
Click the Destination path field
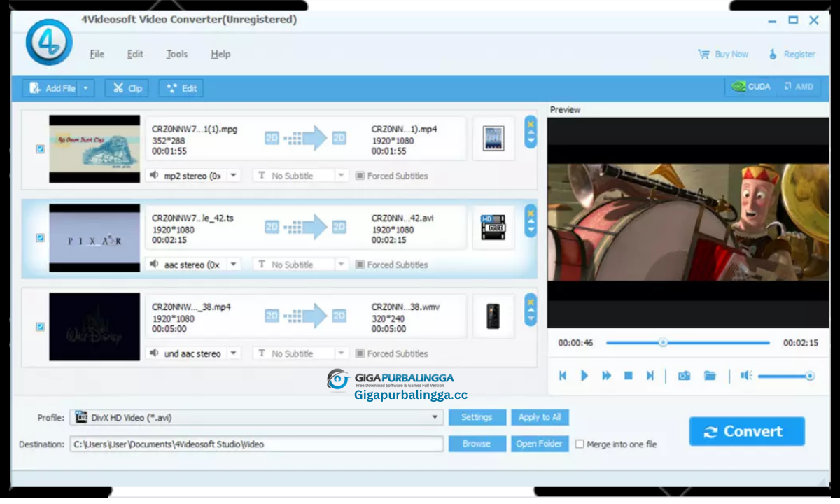tap(257, 444)
